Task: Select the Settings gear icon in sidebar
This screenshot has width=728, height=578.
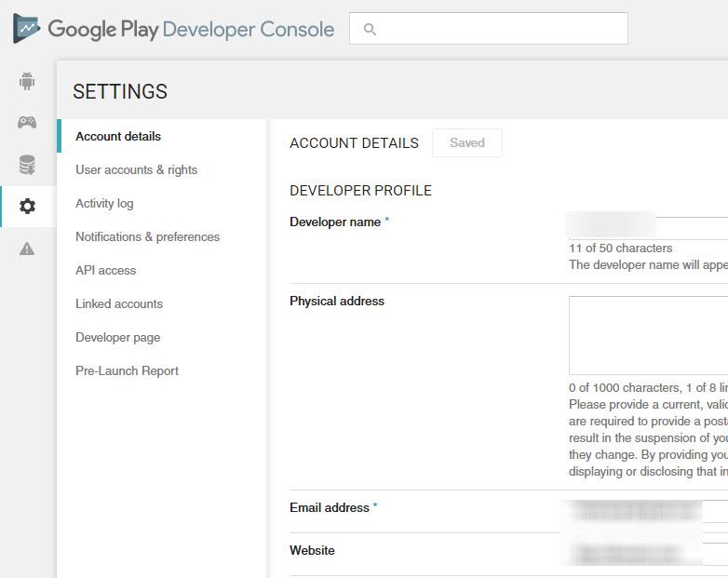Action: pyautogui.click(x=27, y=206)
